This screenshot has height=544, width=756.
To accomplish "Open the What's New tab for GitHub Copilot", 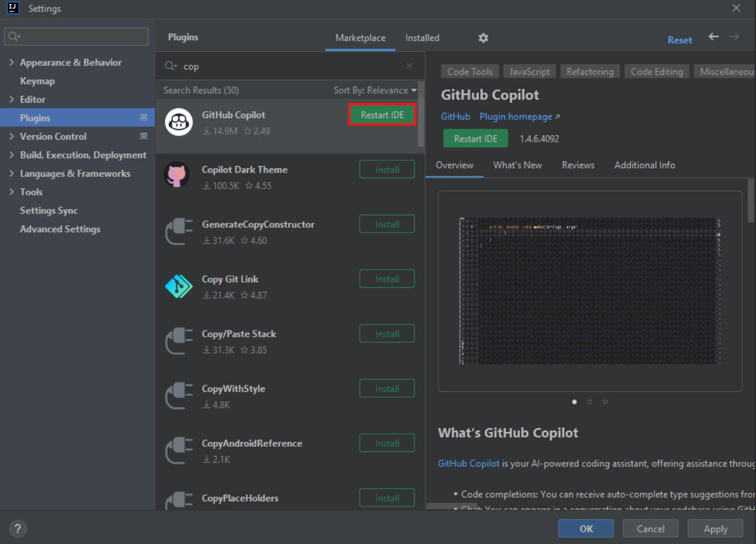I will 517,165.
